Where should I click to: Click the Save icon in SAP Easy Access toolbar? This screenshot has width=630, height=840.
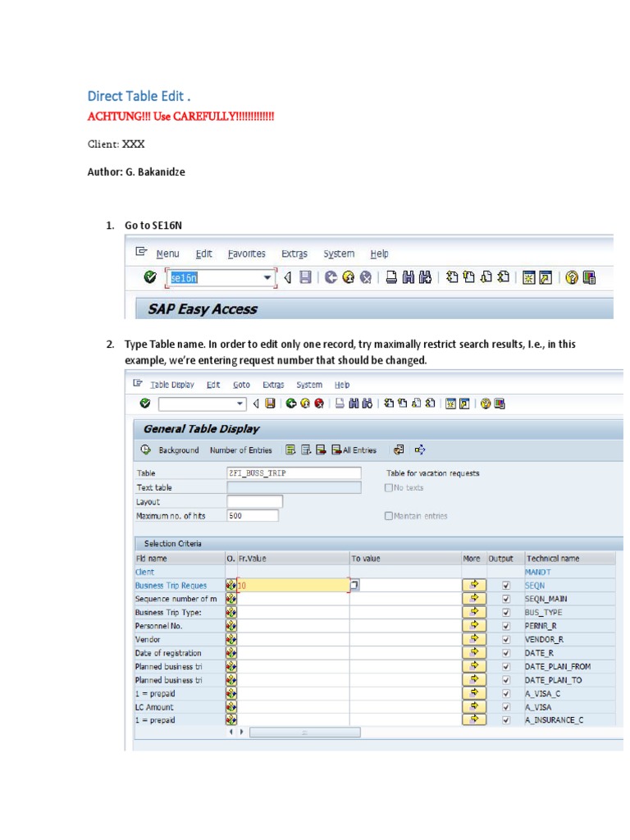tap(305, 277)
